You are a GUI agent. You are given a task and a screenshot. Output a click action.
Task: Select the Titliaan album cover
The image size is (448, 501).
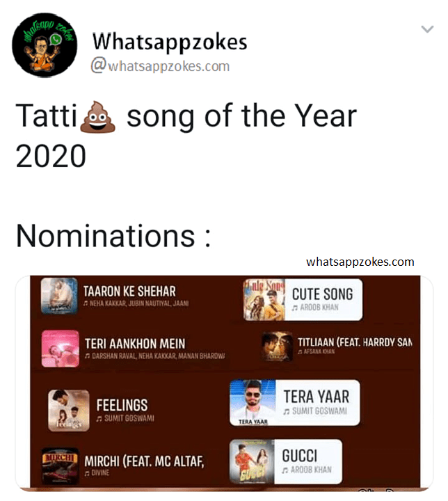pyautogui.click(x=276, y=347)
